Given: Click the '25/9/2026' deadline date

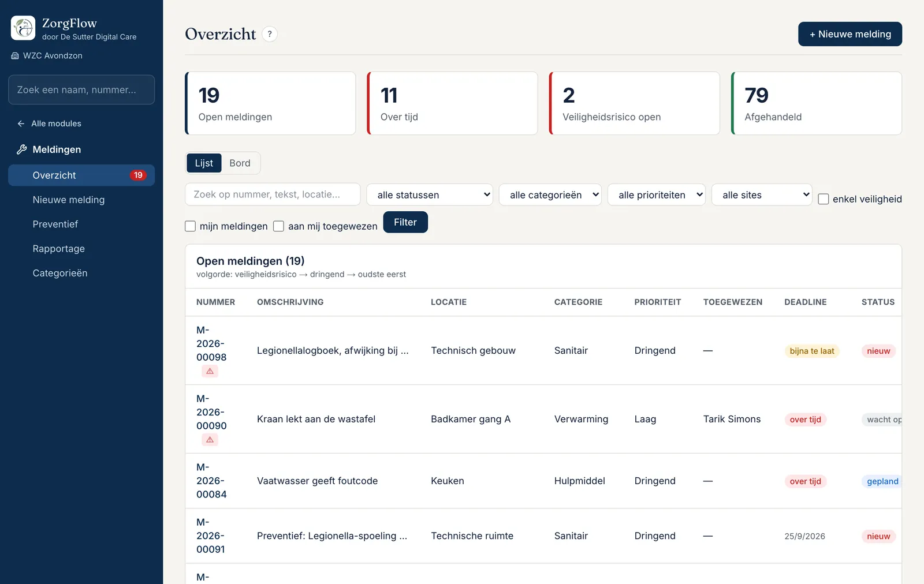Looking at the screenshot, I should [804, 536].
